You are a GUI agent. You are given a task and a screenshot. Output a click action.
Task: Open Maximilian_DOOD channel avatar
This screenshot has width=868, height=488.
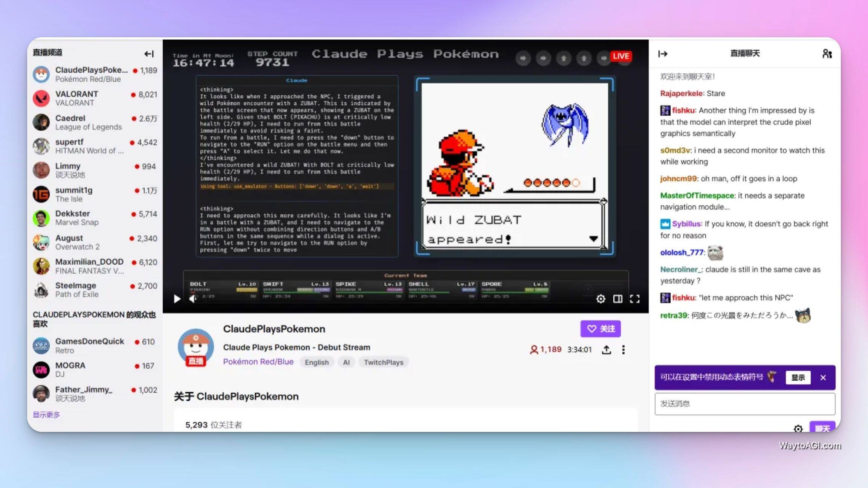point(41,266)
